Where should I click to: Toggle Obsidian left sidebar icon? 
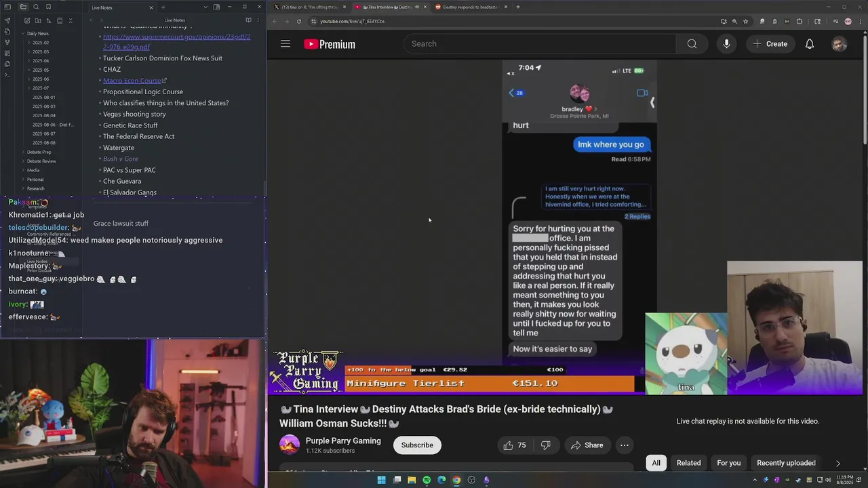pyautogui.click(x=7, y=7)
